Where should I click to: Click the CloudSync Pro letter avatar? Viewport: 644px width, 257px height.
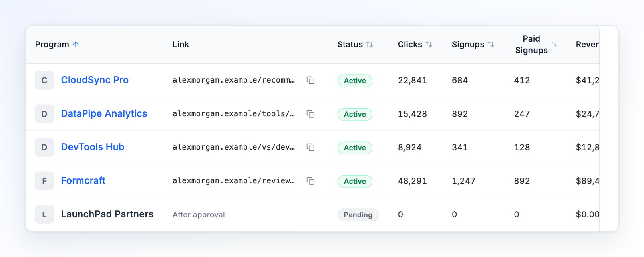[44, 80]
